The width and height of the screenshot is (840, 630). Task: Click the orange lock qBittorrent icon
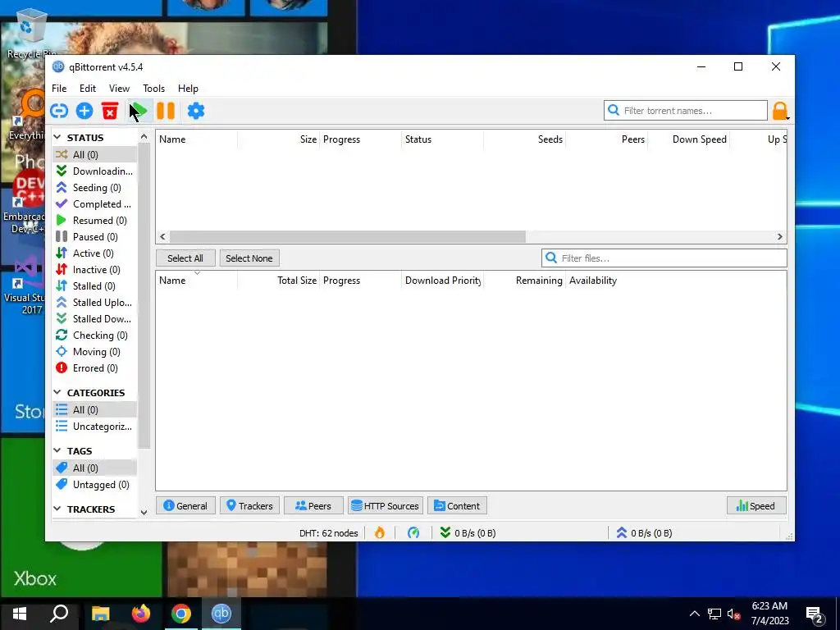coord(780,111)
